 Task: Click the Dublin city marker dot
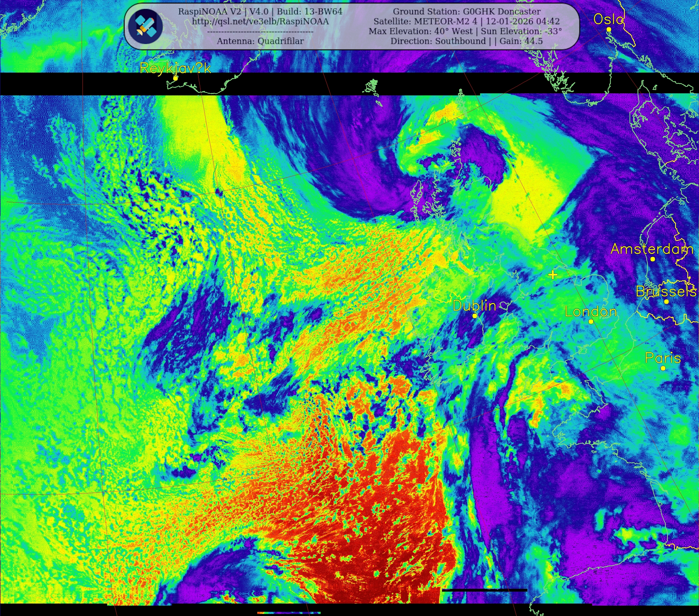pyautogui.click(x=475, y=316)
